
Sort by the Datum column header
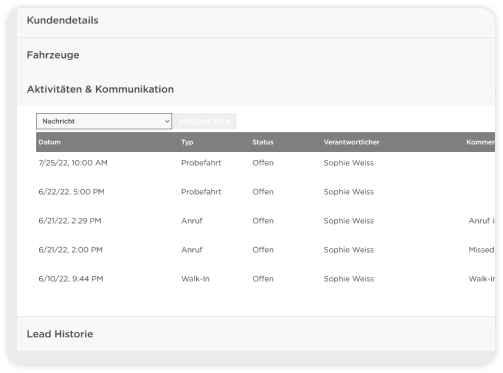pos(50,142)
